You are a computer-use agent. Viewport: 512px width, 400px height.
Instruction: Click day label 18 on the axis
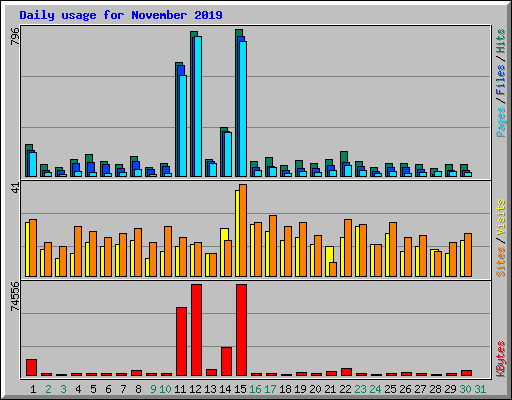coord(285,389)
